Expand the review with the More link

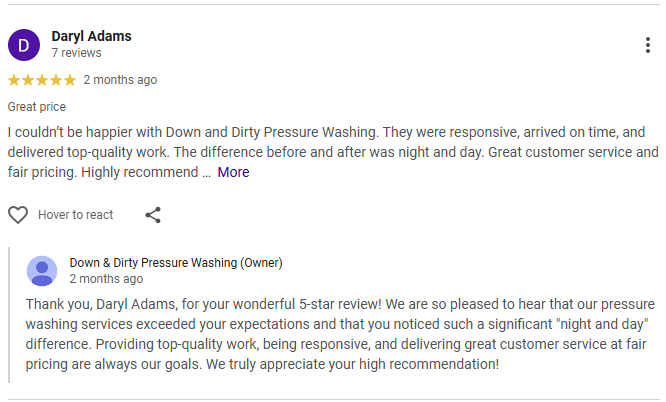[233, 172]
